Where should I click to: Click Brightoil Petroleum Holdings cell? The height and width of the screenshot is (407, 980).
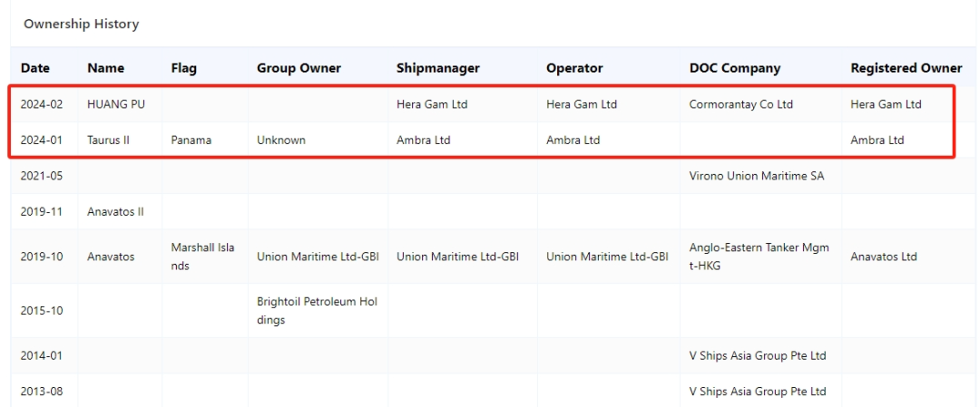[317, 311]
